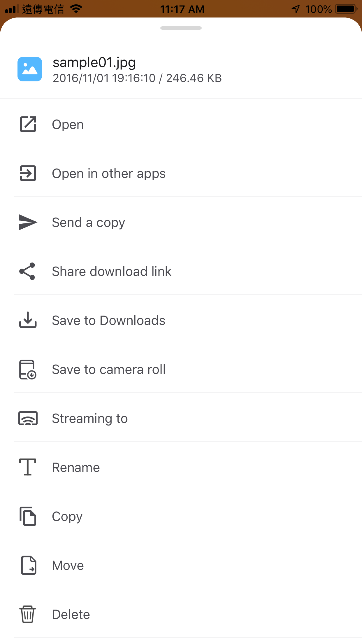
Task: Tap the Send a copy paper-plane icon
Action: 28,222
